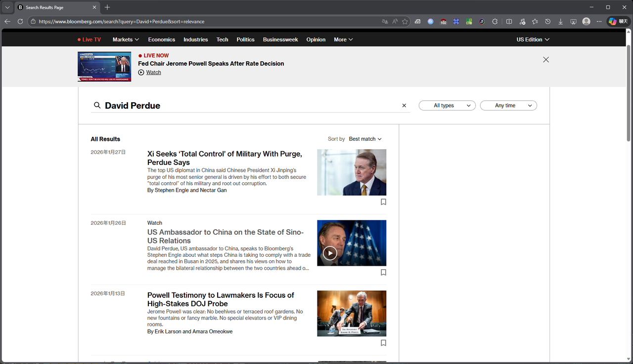The image size is (633, 364).
Task: Change the Best match sort order
Action: click(x=365, y=139)
